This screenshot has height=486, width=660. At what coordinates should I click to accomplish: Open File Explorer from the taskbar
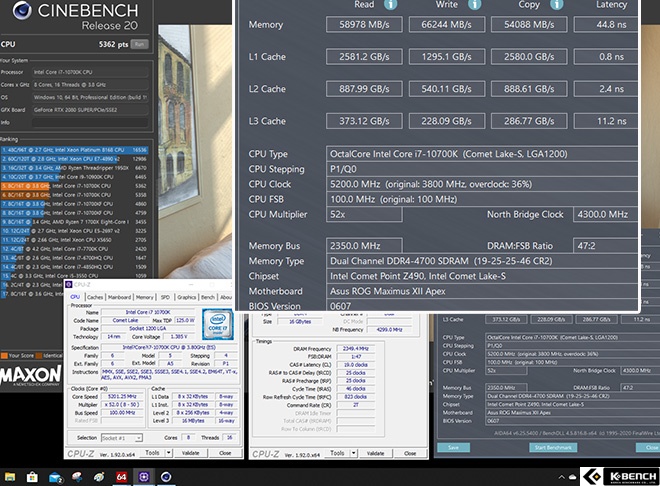tap(10, 477)
